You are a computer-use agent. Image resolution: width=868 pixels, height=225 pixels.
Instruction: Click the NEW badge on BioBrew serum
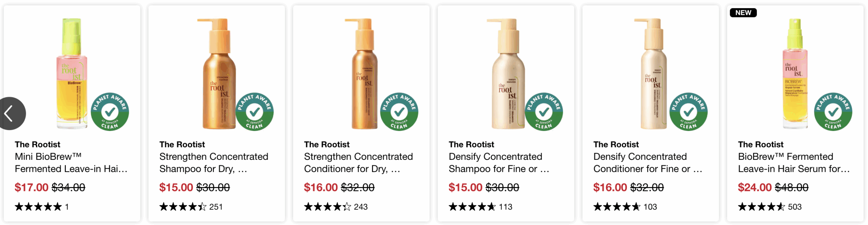[x=743, y=13]
